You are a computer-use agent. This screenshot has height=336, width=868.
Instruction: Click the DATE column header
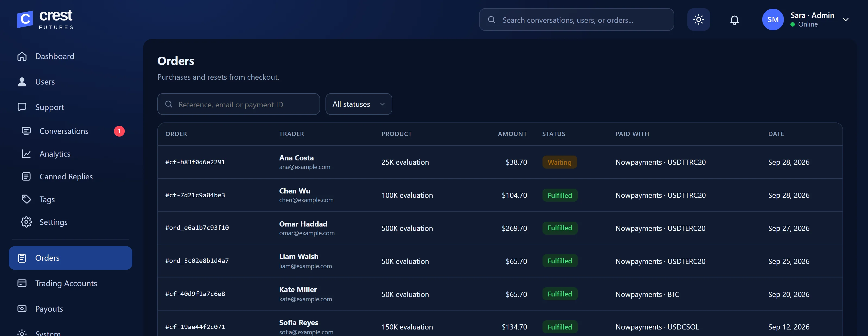point(776,134)
